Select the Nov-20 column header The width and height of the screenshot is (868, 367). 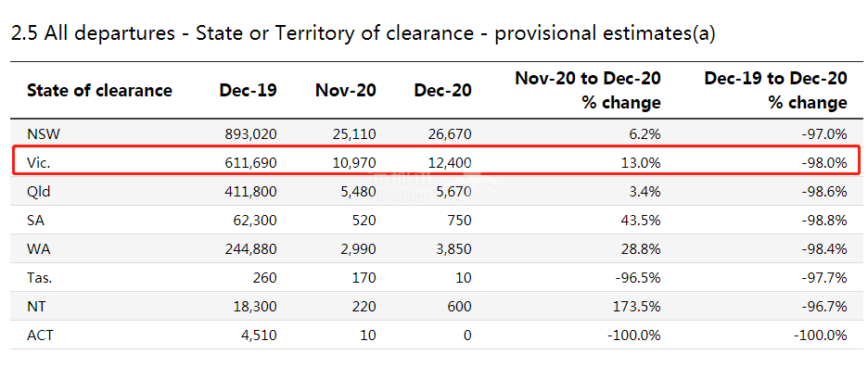[x=346, y=90]
